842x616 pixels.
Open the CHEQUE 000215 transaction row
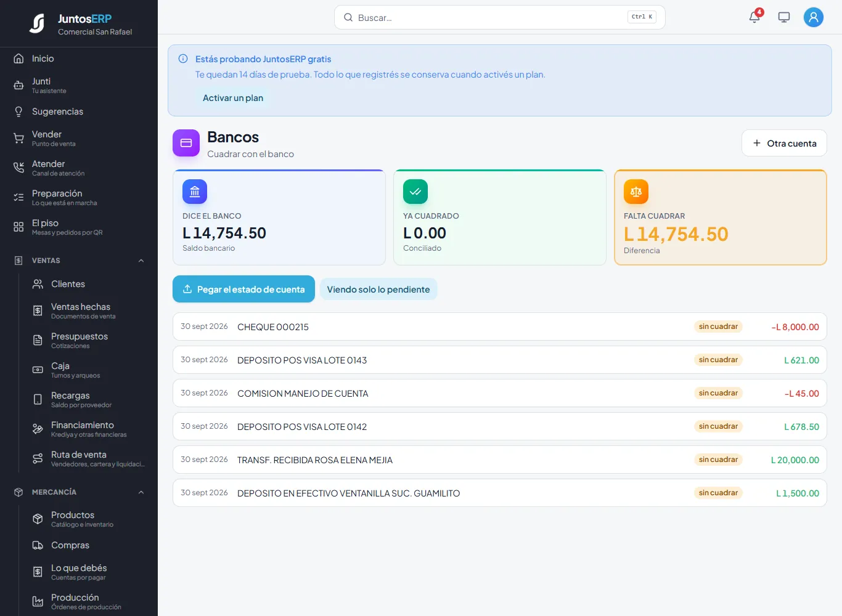tap(500, 326)
